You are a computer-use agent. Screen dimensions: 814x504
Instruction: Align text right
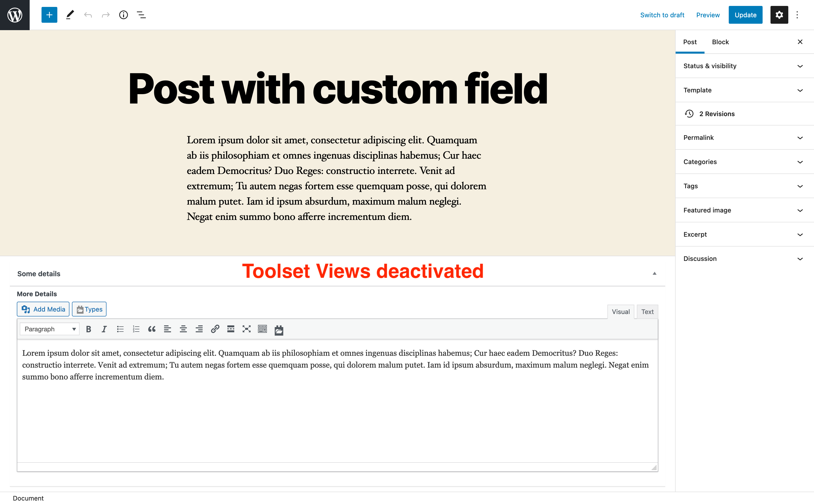click(x=199, y=329)
